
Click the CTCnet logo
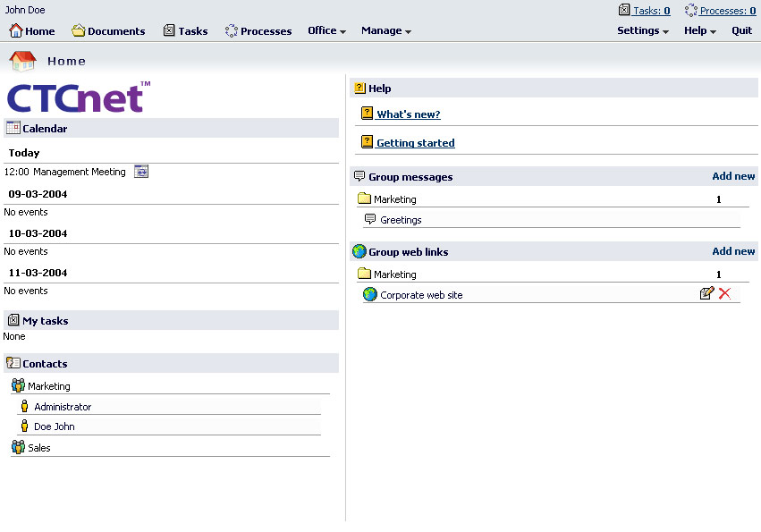coord(79,97)
